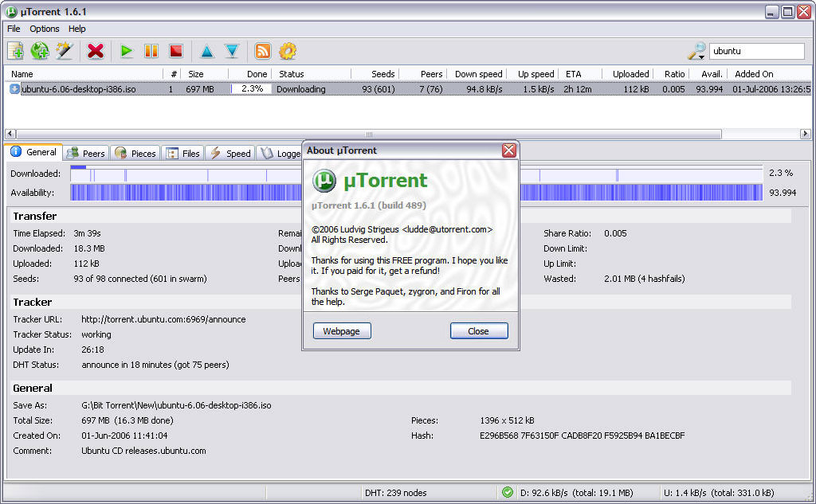This screenshot has height=504, width=816.
Task: Open Preferences via the gear icon
Action: point(288,51)
